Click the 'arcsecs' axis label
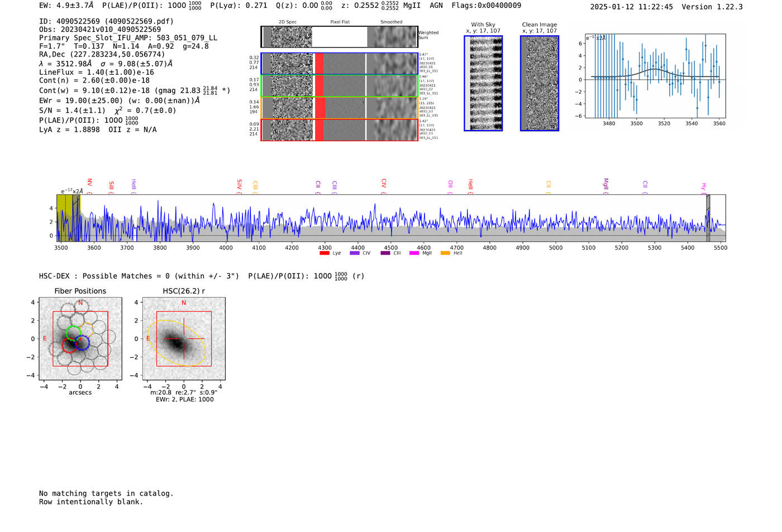 click(x=80, y=392)
